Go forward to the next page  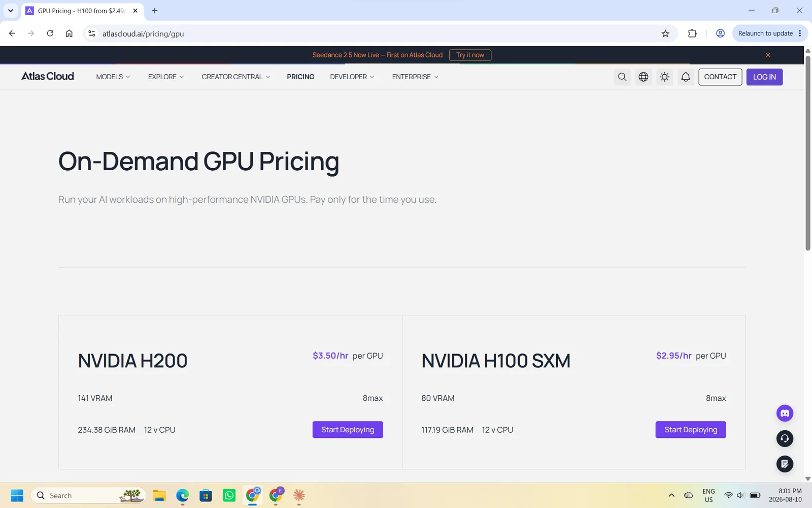[31, 34]
